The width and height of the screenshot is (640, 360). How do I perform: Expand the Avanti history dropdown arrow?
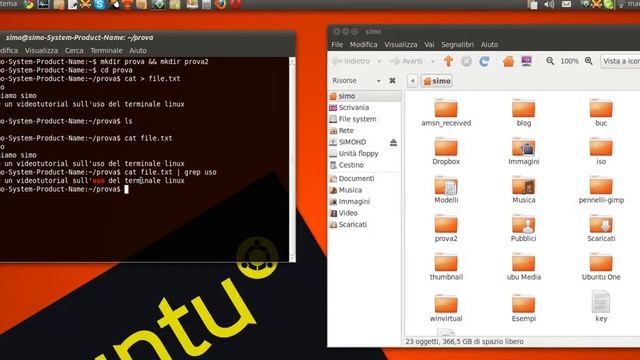432,61
